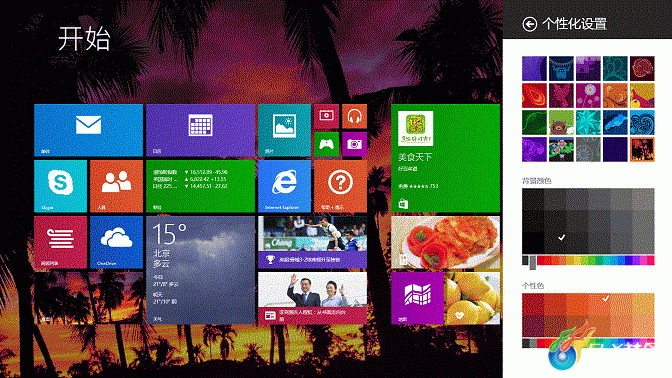Open the Maps tile
This screenshot has width=672, height=378.
417,298
